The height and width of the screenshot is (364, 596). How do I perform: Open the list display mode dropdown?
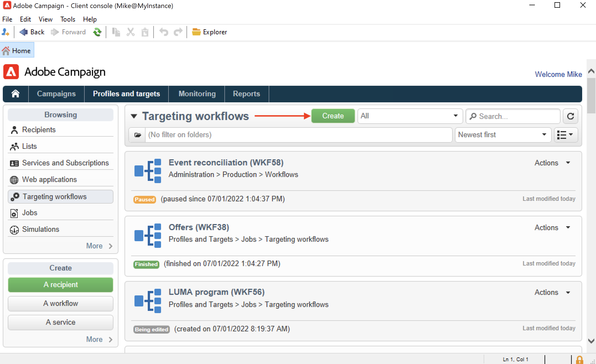566,135
